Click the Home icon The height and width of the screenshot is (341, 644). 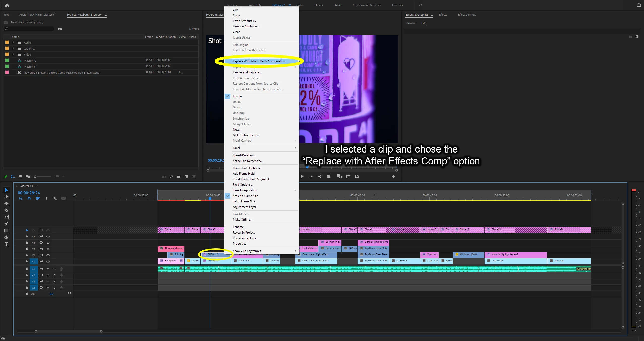coord(7,5)
